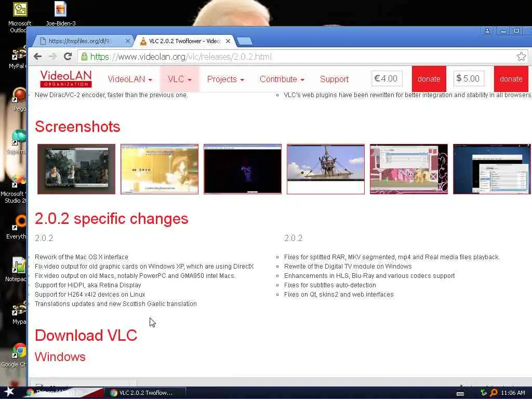Open the dark black screenshot thumbnail

243,169
